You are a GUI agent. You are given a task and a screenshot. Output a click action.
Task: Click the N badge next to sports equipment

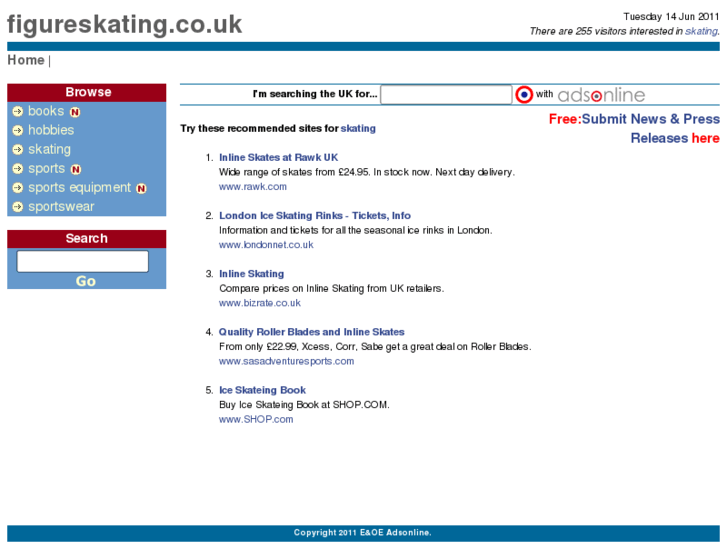[141, 188]
